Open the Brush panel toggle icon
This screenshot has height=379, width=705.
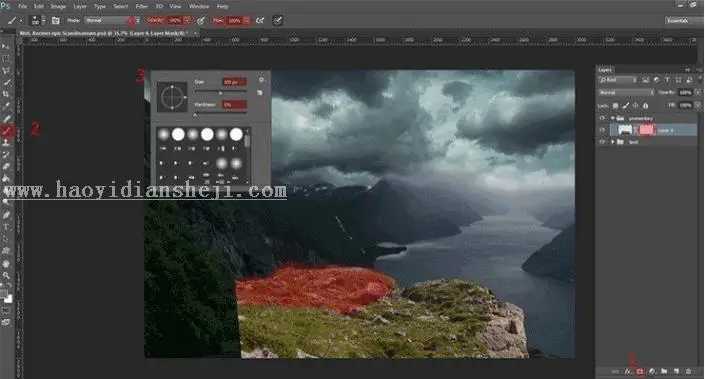[56, 21]
